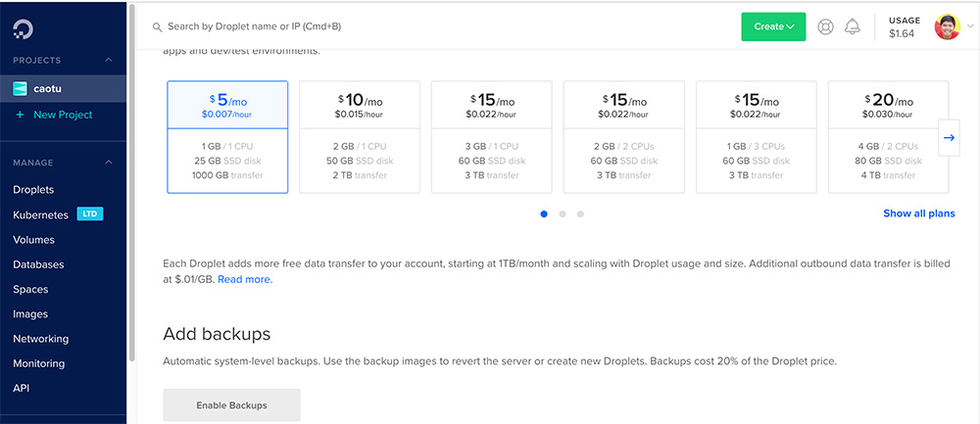Click the user avatar picture

tap(947, 26)
